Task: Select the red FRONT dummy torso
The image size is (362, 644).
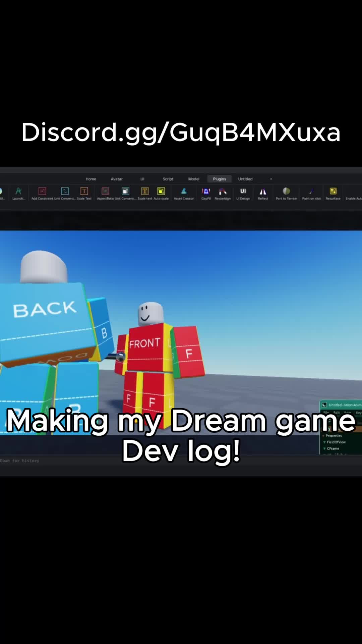Action: (147, 347)
